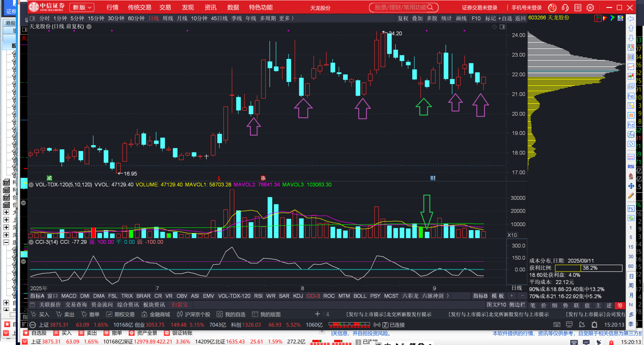
Task: Open the 指标A indicator group menu
Action: point(37,296)
